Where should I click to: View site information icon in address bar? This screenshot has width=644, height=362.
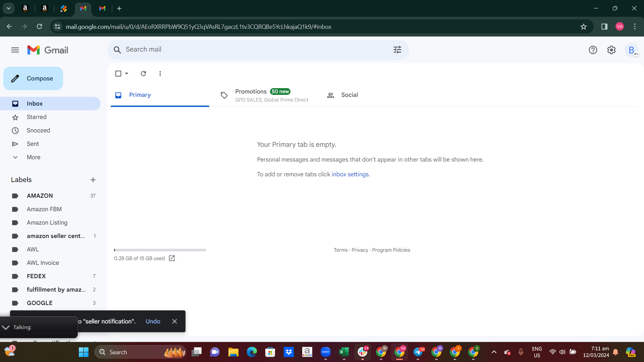tap(57, 26)
